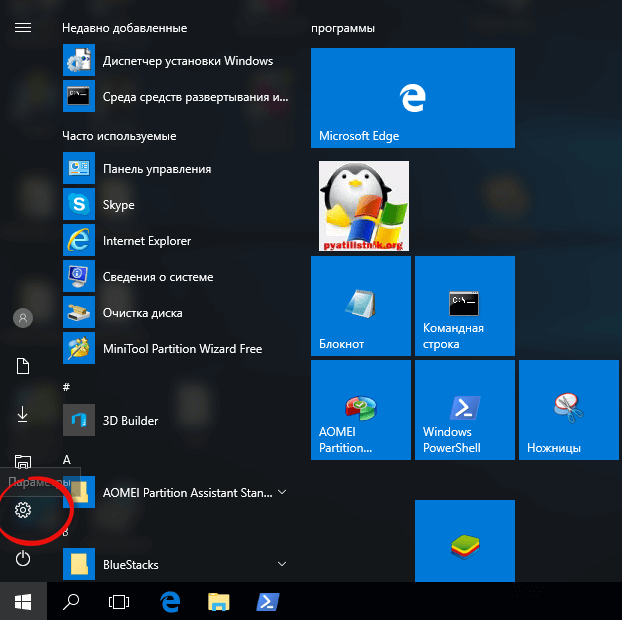The width and height of the screenshot is (622, 620).
Task: Launch the Windows PowerShell tile
Action: (x=465, y=410)
